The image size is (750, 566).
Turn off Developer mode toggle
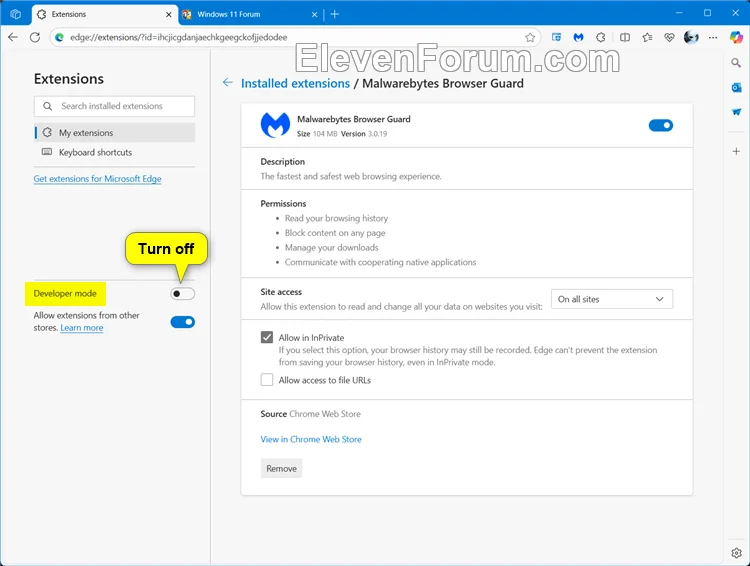(x=182, y=294)
